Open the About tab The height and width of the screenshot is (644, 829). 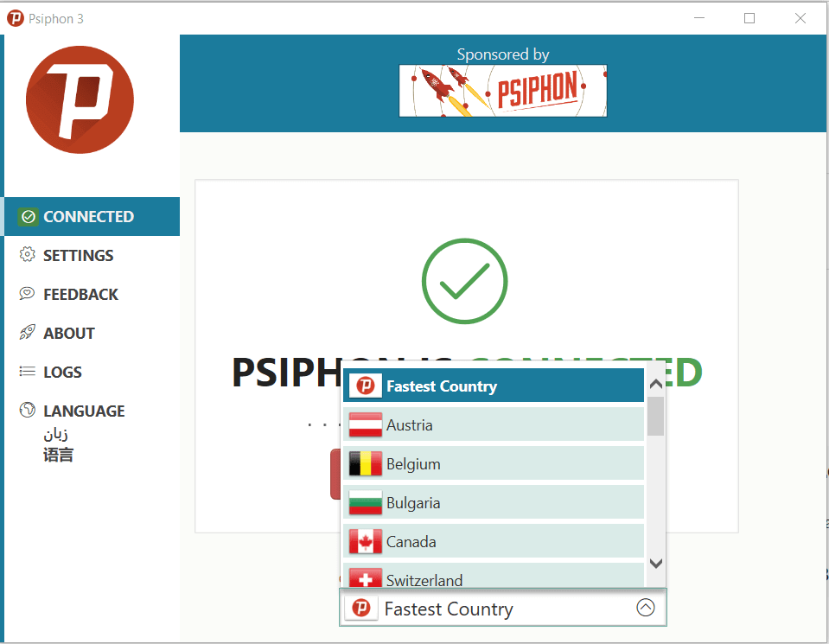pyautogui.click(x=92, y=333)
